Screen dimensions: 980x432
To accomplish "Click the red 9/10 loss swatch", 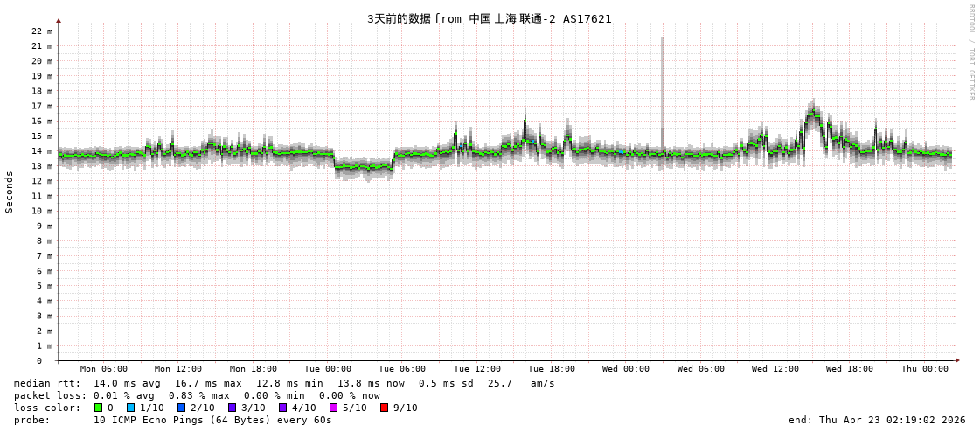I will click(x=384, y=408).
